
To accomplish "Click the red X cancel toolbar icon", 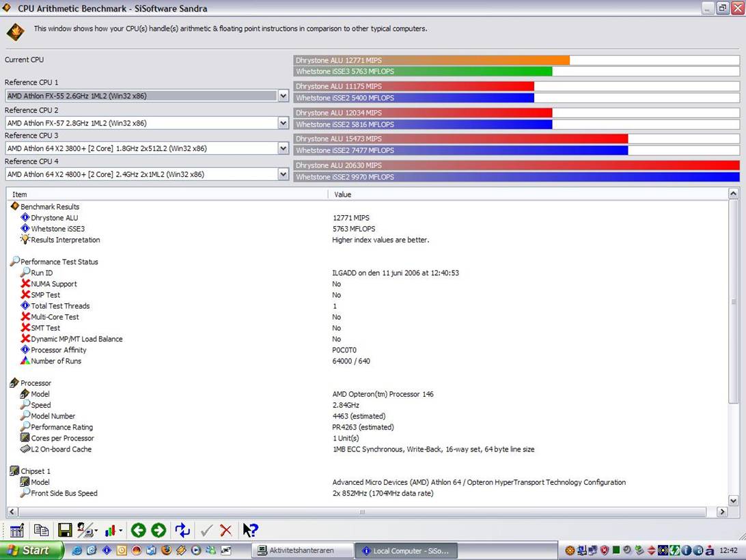I will pos(226,530).
